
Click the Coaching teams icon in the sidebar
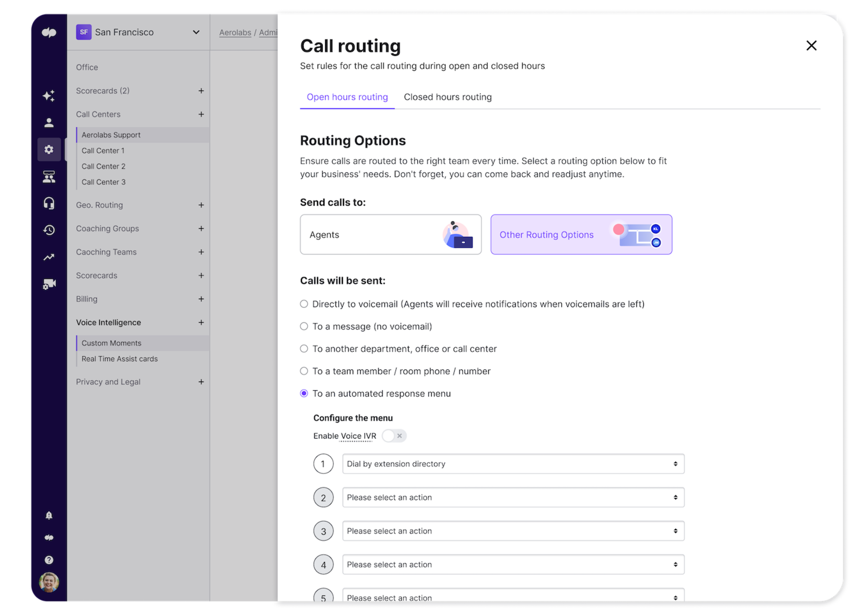[49, 177]
